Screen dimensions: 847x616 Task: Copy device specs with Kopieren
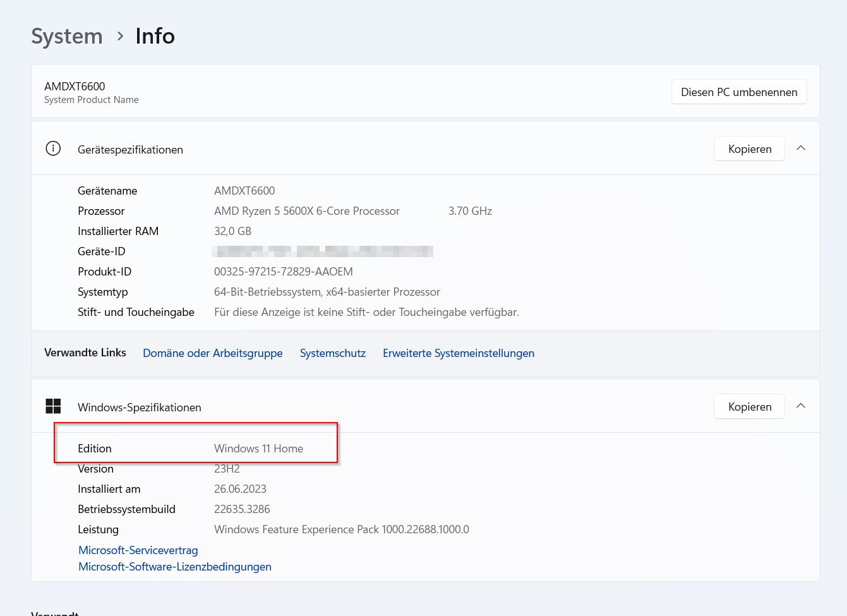[x=749, y=149]
